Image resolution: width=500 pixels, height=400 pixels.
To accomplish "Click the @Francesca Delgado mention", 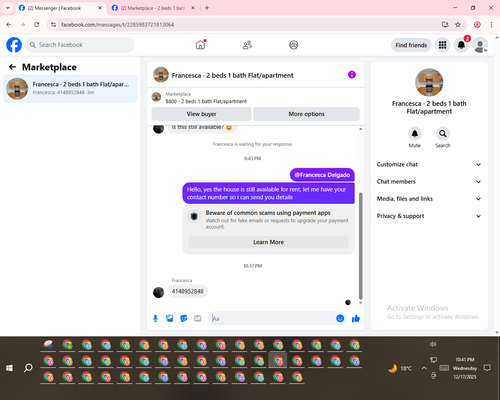I will (322, 175).
